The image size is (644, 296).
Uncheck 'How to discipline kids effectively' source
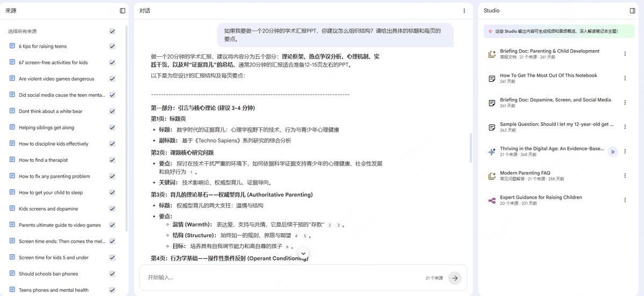pyautogui.click(x=112, y=143)
